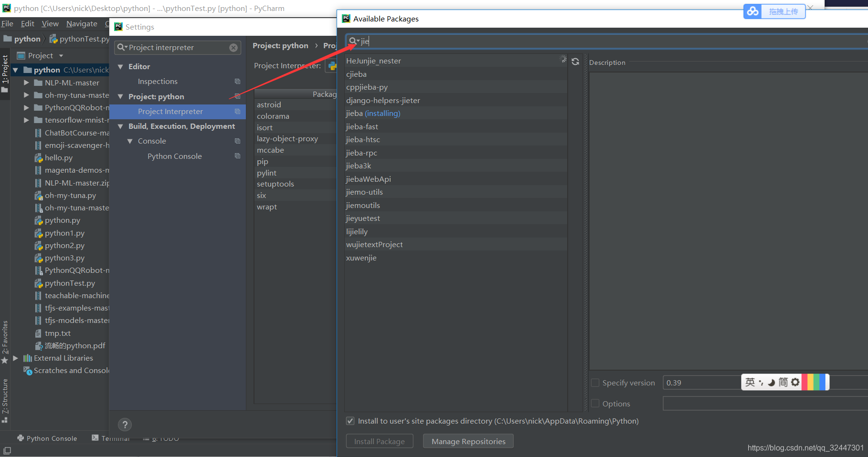Open the Python Console tool window

(x=47, y=438)
